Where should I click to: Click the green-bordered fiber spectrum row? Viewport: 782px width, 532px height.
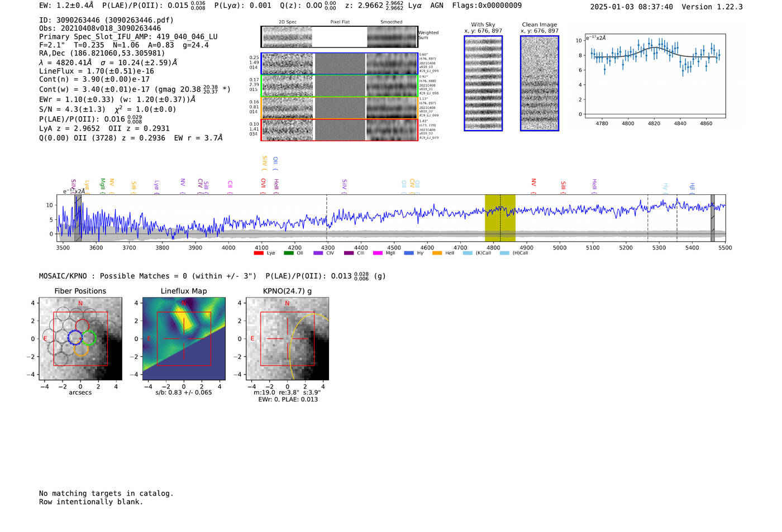(339, 85)
